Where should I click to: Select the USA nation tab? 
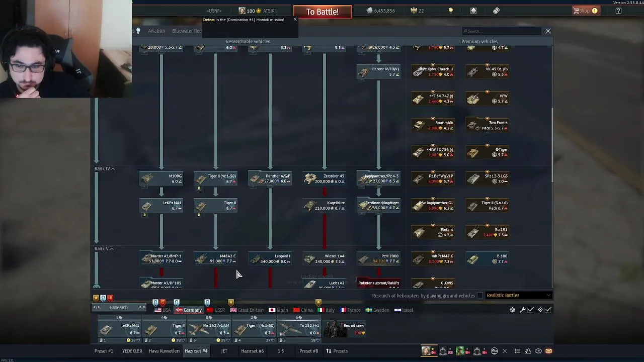[163, 310]
